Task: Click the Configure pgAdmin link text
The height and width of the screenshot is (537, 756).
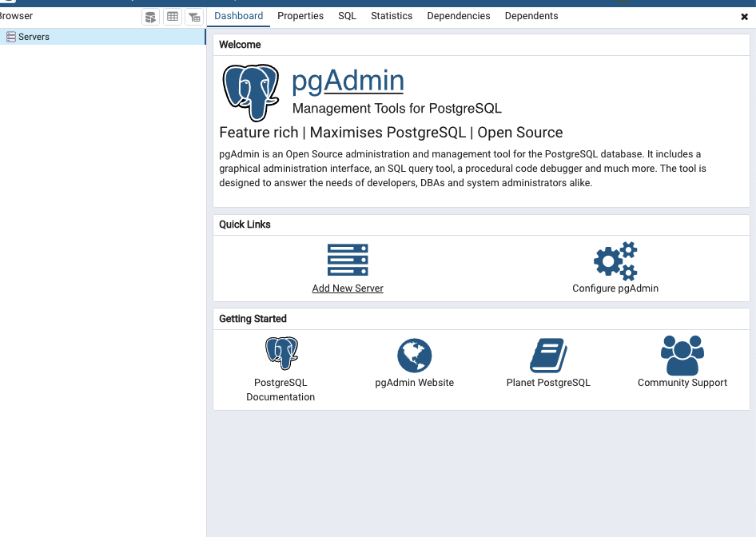Action: click(x=615, y=288)
